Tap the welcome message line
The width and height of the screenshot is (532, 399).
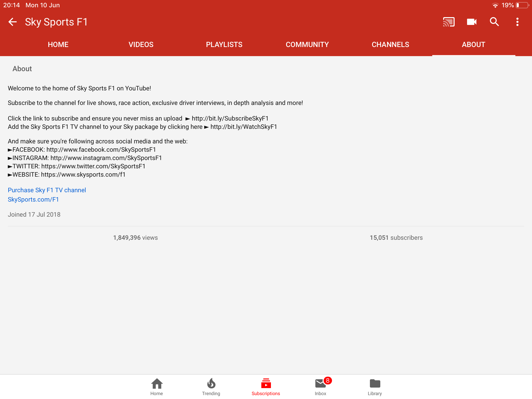point(79,88)
